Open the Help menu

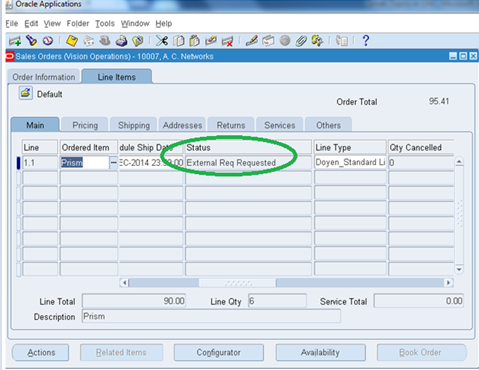click(164, 24)
